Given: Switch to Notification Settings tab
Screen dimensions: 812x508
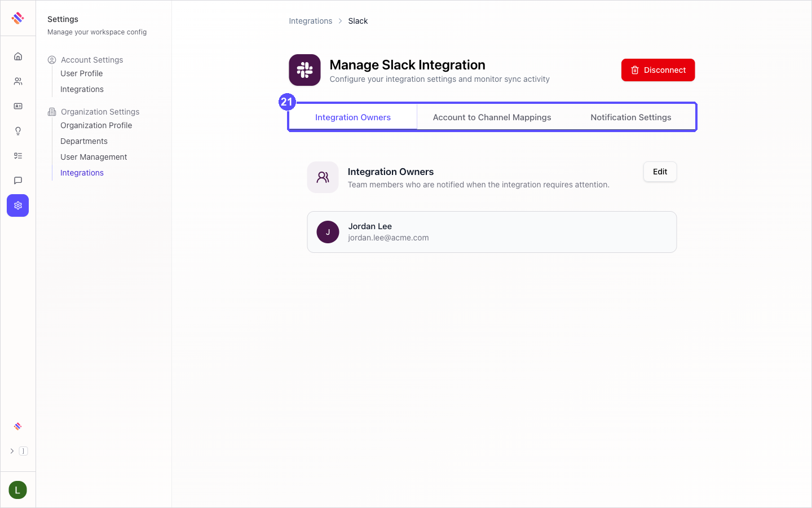Looking at the screenshot, I should point(631,117).
